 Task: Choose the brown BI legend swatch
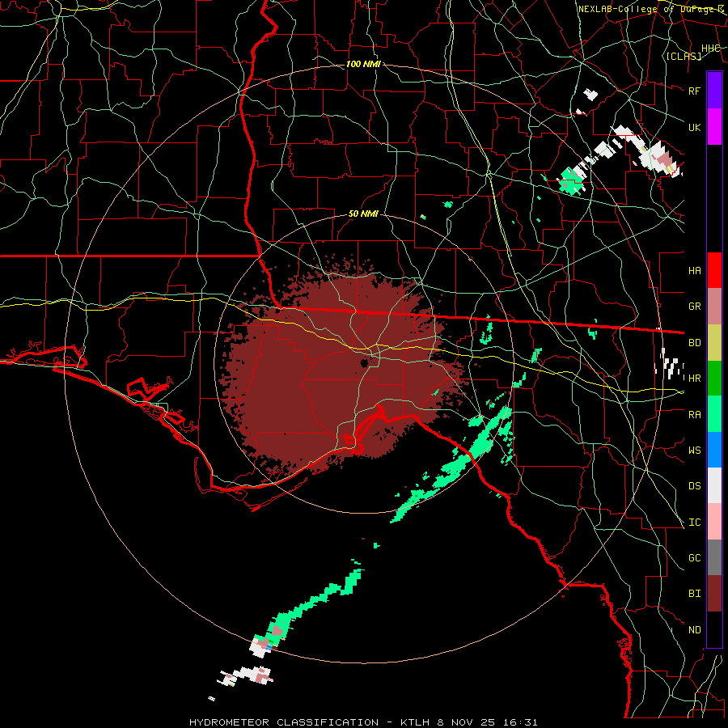[714, 594]
